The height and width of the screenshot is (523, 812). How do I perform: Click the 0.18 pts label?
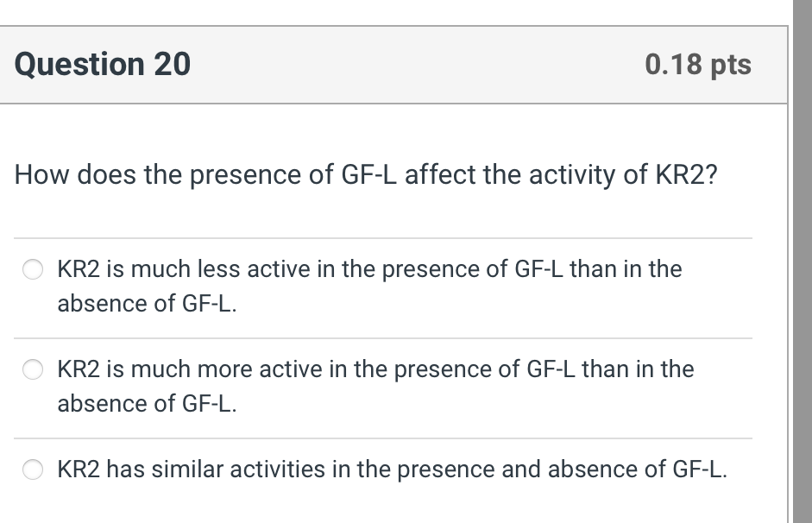(700, 64)
